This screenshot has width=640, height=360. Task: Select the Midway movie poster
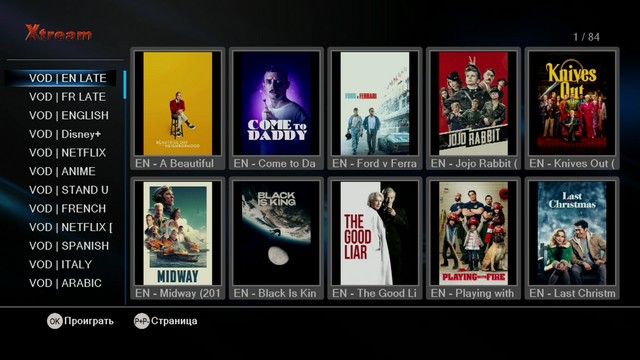(x=178, y=233)
